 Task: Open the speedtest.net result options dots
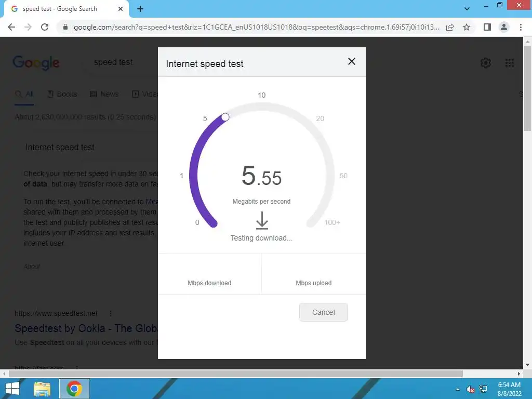110,313
